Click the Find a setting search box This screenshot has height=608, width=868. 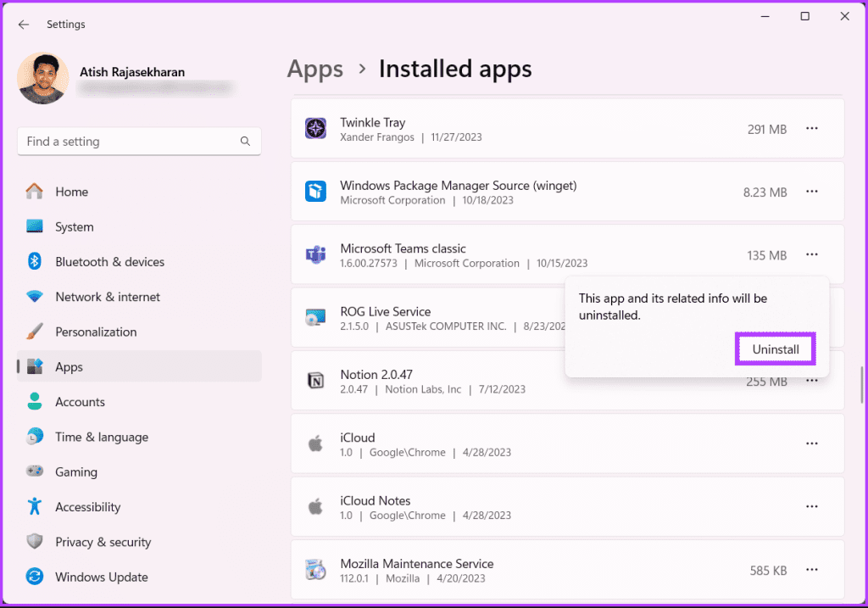(138, 141)
